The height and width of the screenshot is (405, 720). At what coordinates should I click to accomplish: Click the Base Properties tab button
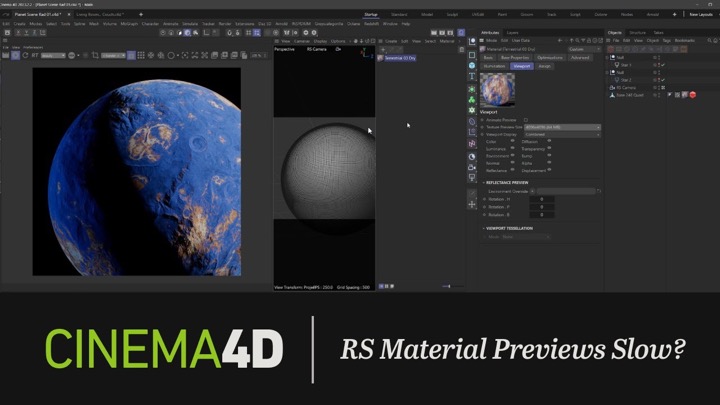tap(515, 57)
